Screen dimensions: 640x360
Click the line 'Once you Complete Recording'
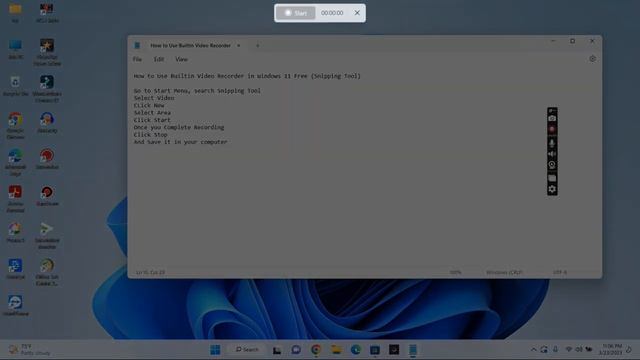(x=179, y=127)
